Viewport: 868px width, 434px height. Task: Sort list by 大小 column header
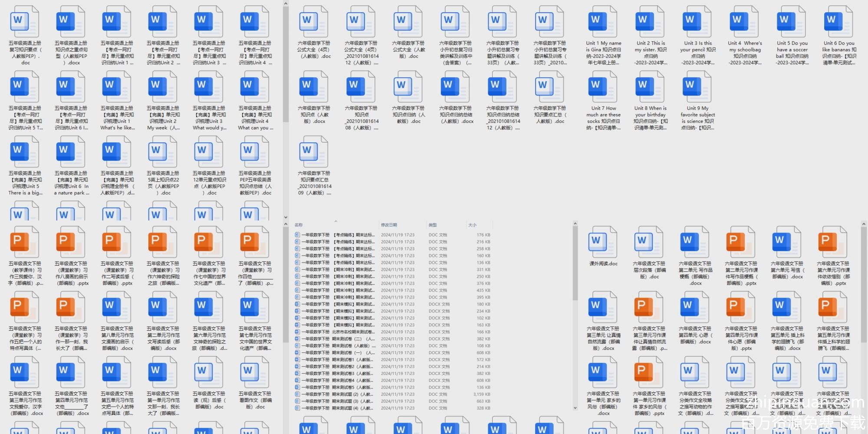tap(472, 225)
